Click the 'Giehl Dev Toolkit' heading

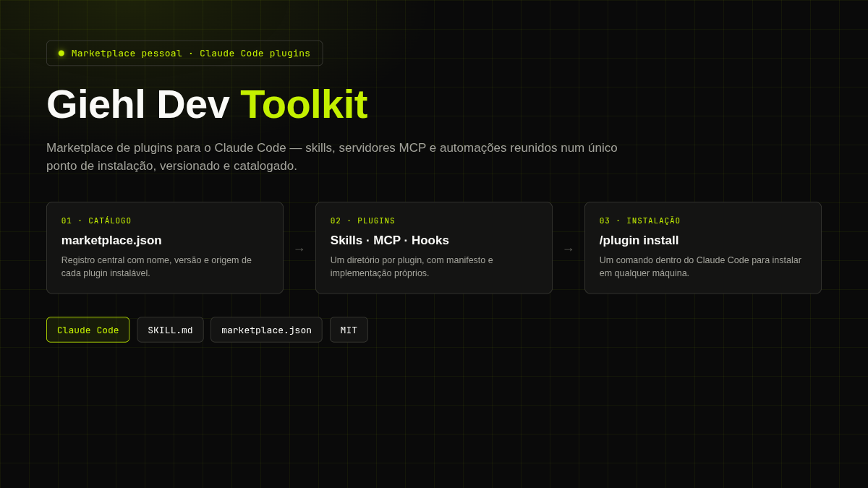pyautogui.click(x=207, y=104)
